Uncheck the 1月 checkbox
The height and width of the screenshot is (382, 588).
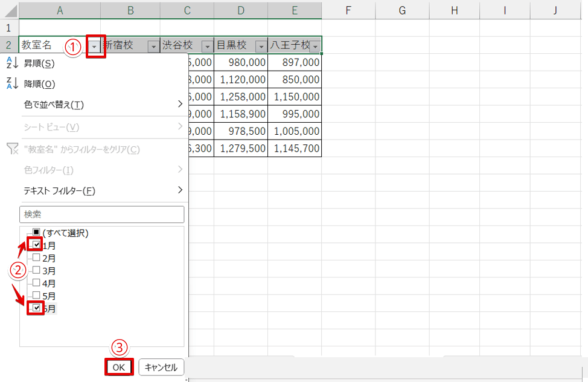tap(36, 245)
